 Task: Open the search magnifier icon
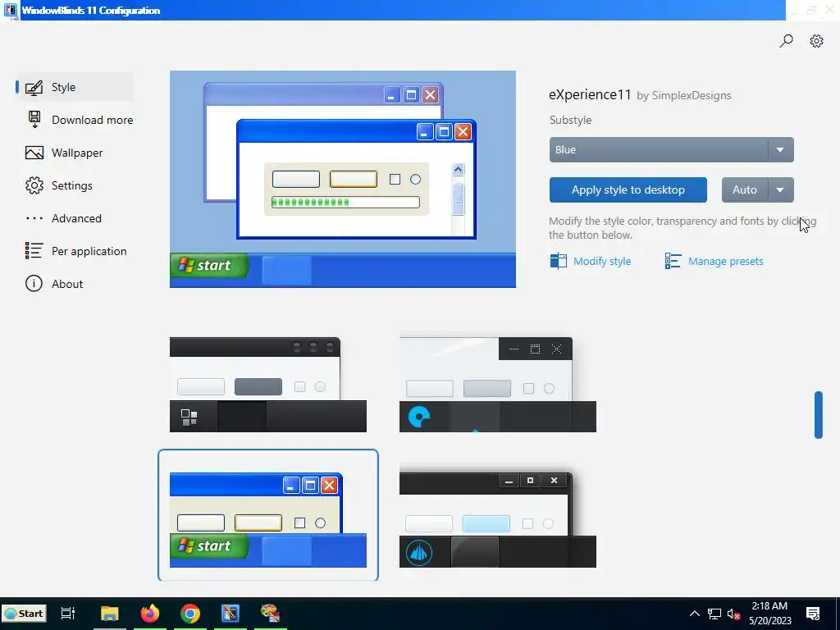786,41
